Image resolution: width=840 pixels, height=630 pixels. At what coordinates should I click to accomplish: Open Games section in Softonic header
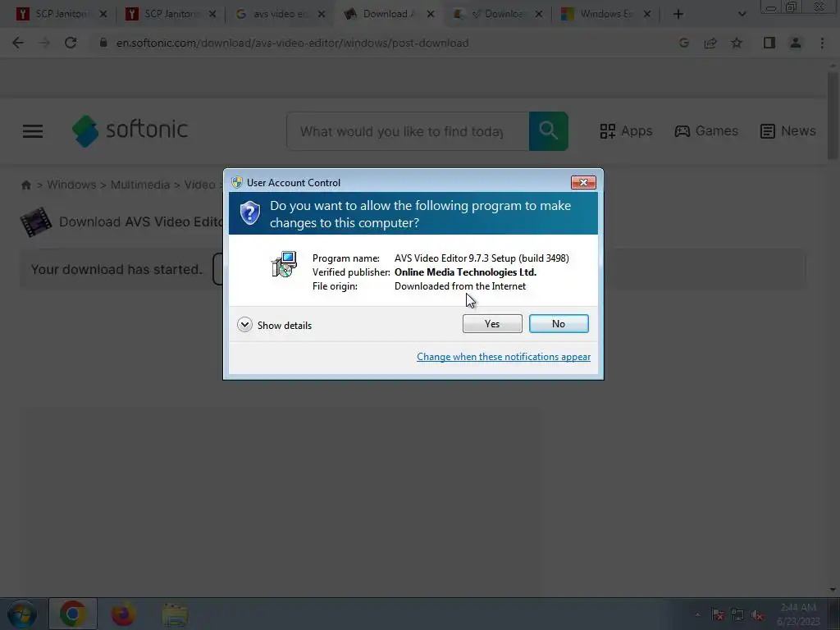[x=706, y=131]
